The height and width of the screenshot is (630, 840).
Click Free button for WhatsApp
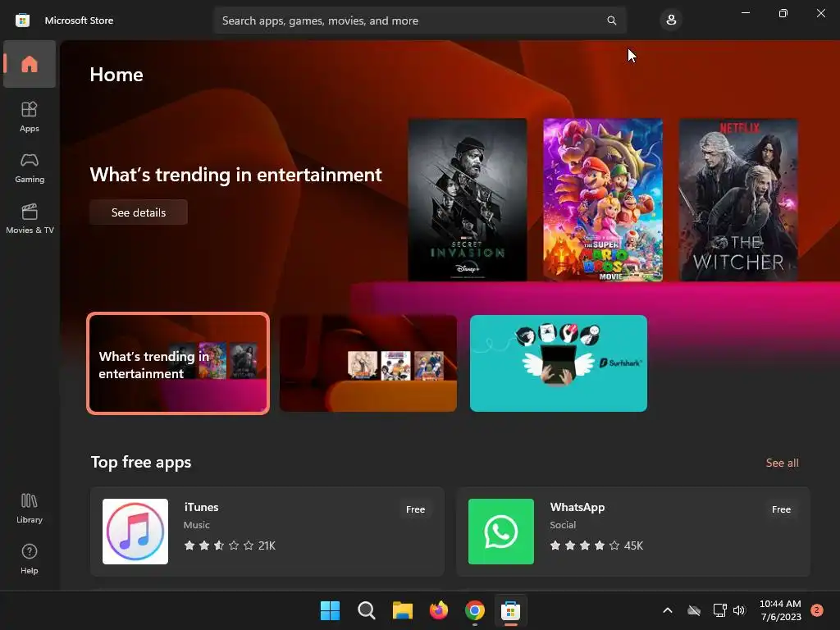click(781, 509)
